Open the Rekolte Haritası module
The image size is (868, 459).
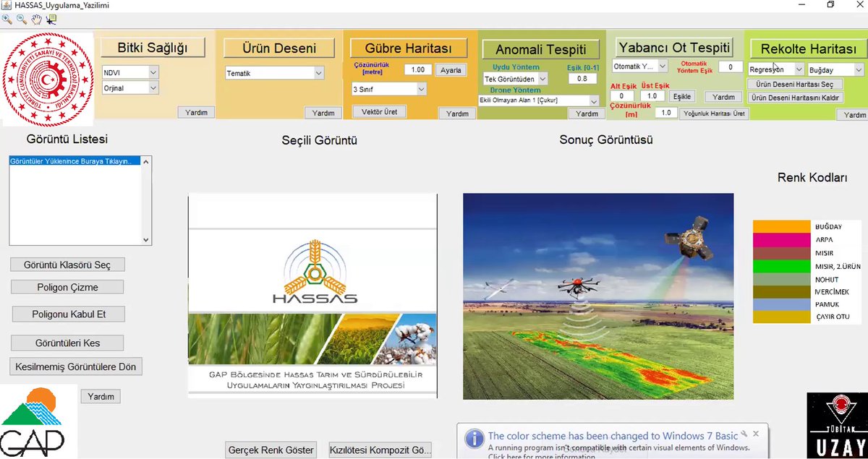pos(807,48)
